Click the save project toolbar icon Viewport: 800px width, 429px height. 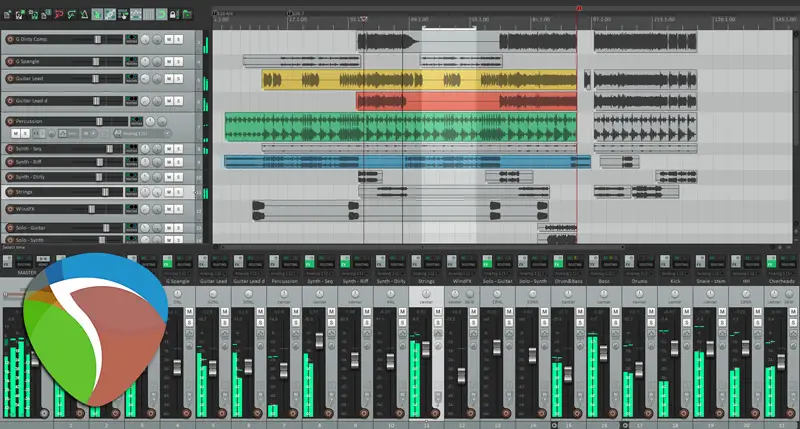coord(33,14)
